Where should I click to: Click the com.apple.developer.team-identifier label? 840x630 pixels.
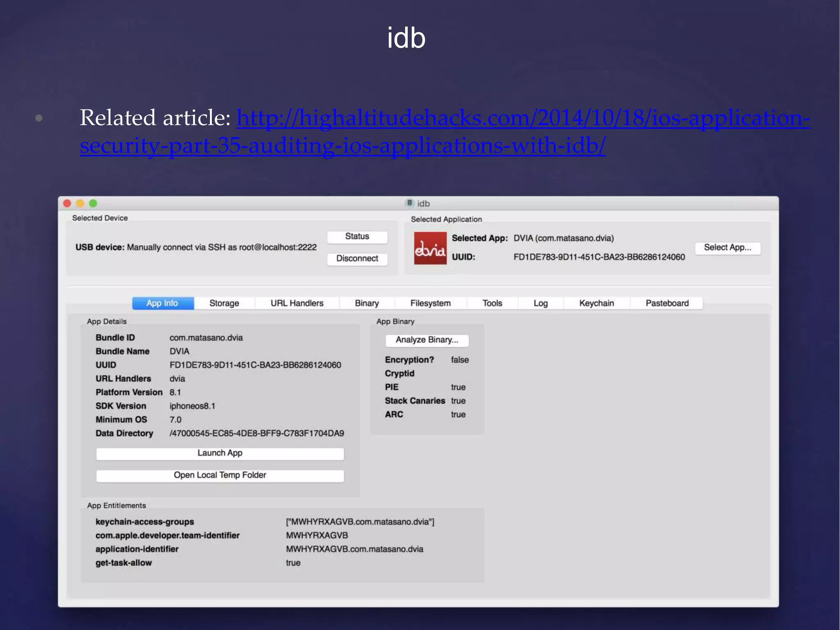tap(167, 536)
